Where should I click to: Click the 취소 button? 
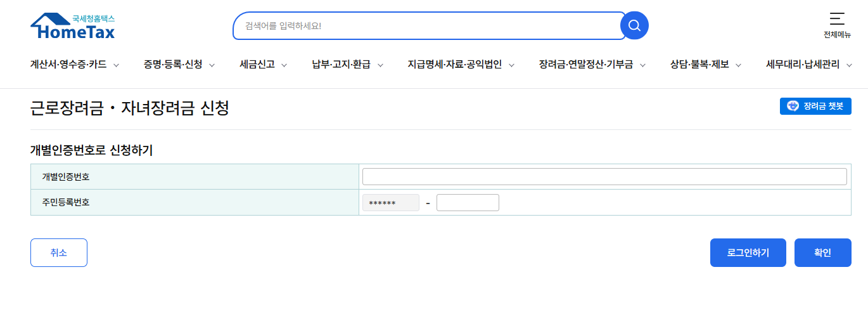[59, 252]
